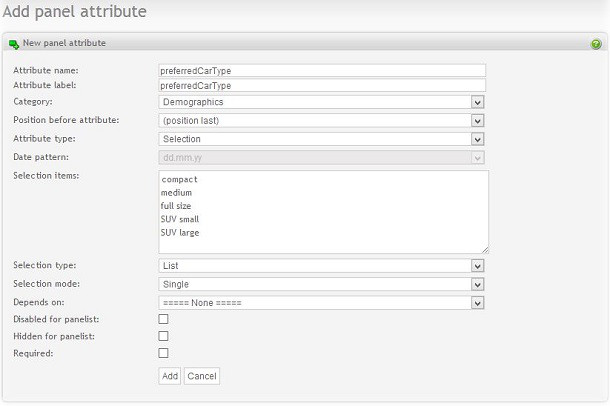Click the New panel attribute header icon
The height and width of the screenshot is (406, 610).
(x=14, y=44)
